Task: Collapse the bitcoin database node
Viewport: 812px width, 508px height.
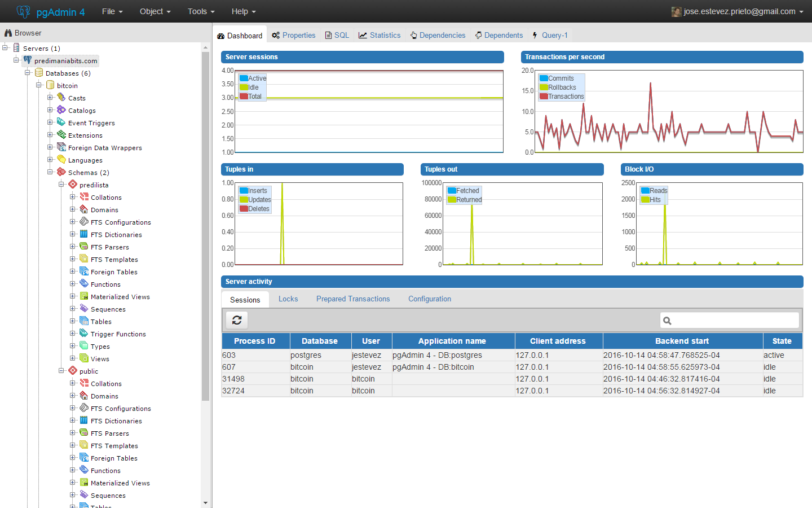Action: [x=39, y=85]
